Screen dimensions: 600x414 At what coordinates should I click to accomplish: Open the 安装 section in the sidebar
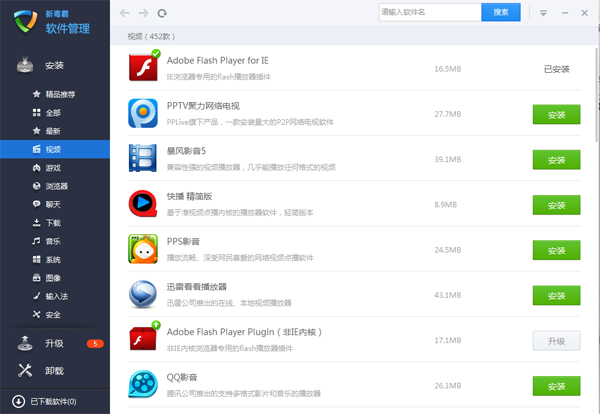point(55,65)
